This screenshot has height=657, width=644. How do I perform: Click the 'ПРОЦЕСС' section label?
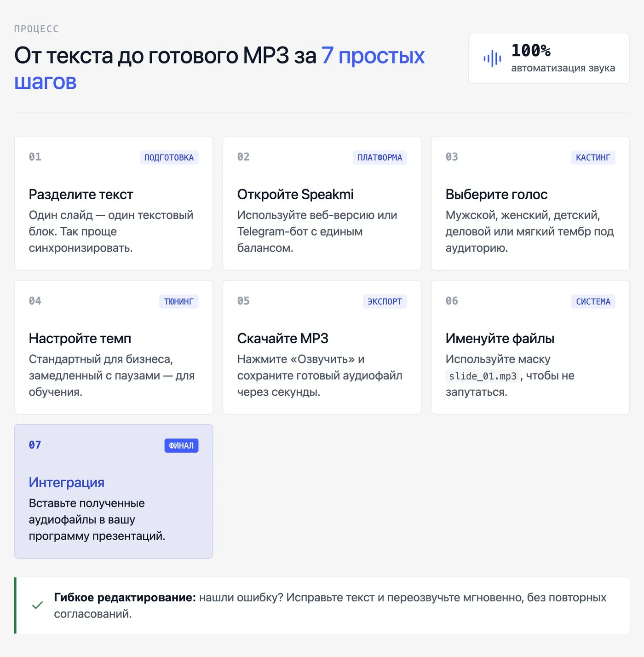36,29
